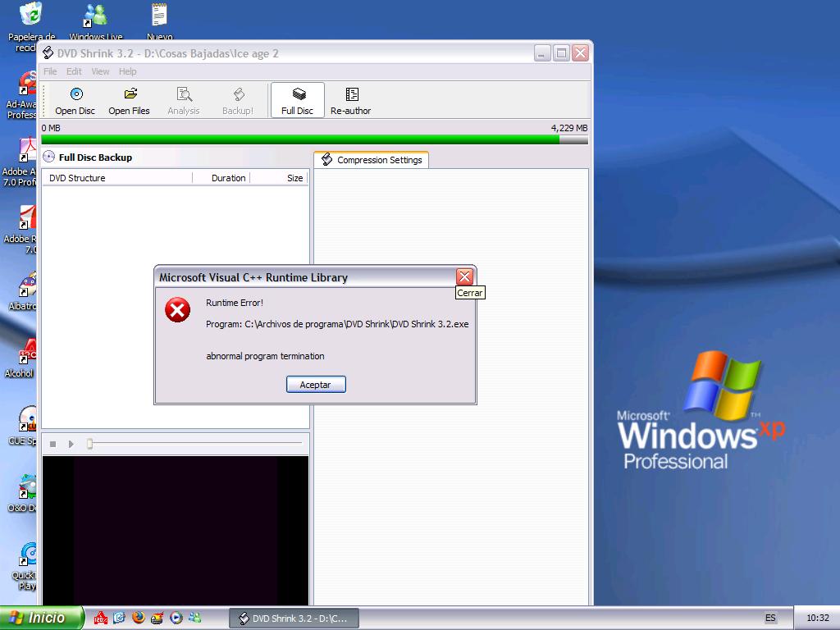Image resolution: width=840 pixels, height=630 pixels.
Task: Click the Alcohol 120% quick launch icon
Action: click(100, 618)
